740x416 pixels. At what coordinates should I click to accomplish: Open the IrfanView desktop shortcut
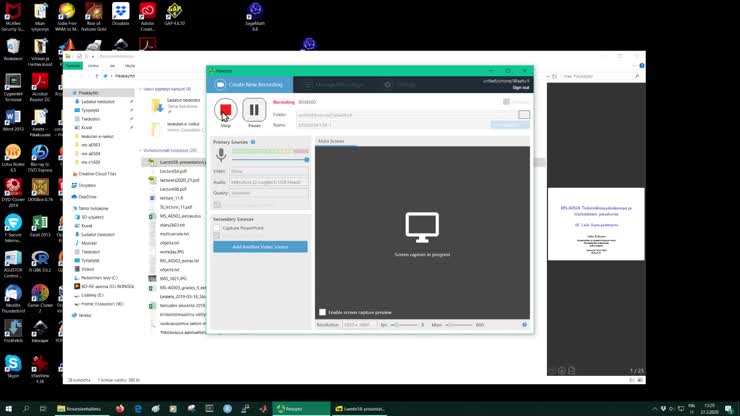coord(40,369)
